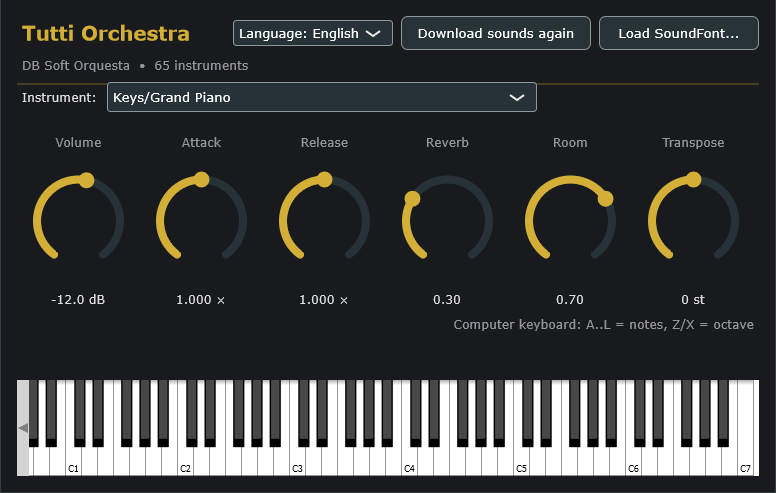Click the 0 st transpose value
Viewport: 776px width, 493px height.
click(693, 299)
